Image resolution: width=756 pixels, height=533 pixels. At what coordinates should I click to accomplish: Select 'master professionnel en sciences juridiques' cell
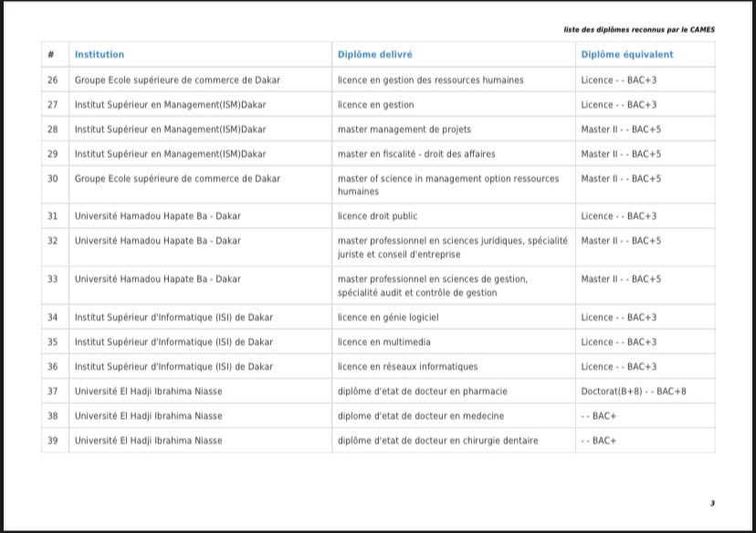click(452, 247)
